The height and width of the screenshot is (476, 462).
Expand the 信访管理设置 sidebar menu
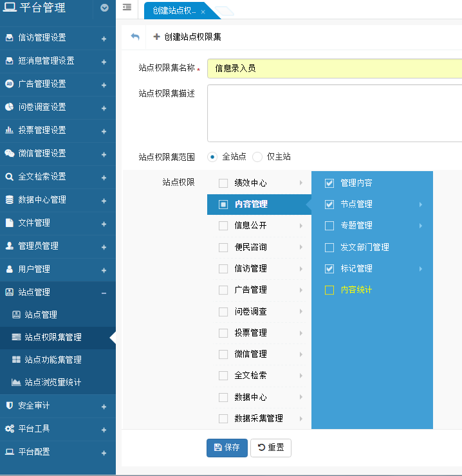pos(104,38)
